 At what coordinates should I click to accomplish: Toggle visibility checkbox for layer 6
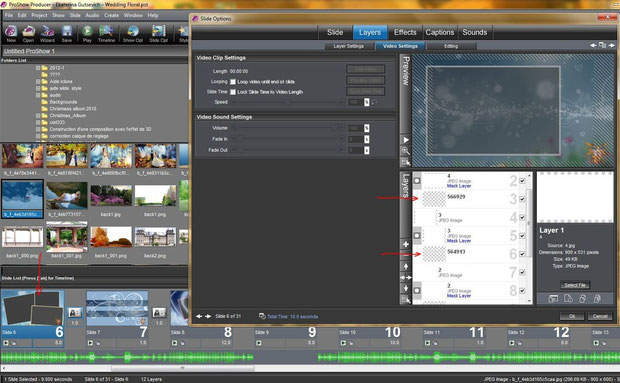pos(522,254)
